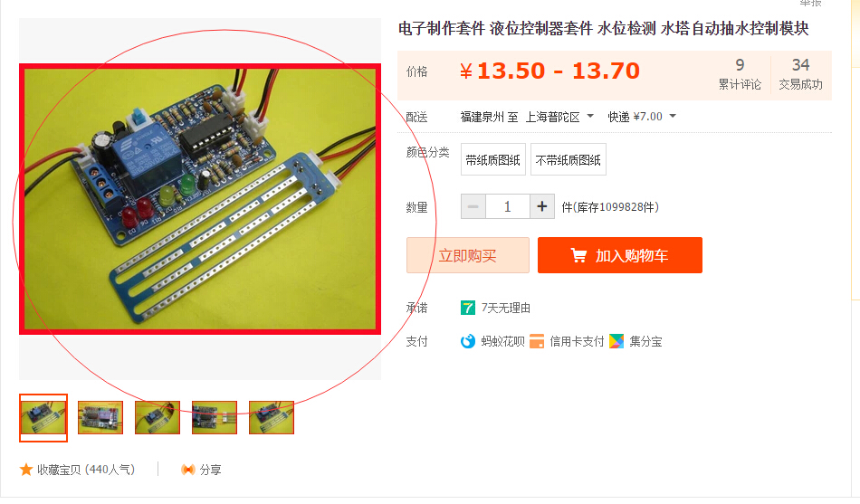Open the 9 累计评论 reviews tab
Image resolution: width=860 pixels, height=504 pixels.
click(x=740, y=74)
